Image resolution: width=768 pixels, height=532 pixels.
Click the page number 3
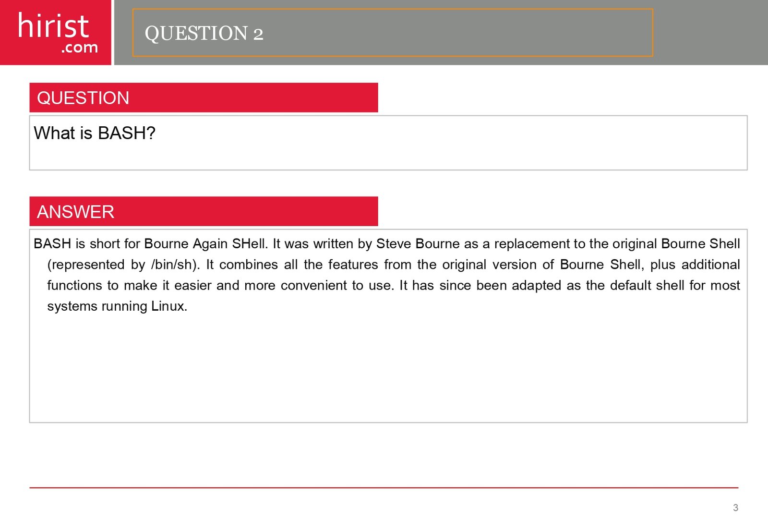click(x=735, y=508)
